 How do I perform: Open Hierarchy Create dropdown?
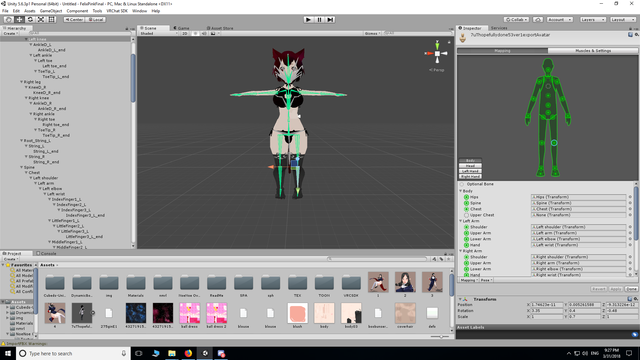[x=10, y=33]
